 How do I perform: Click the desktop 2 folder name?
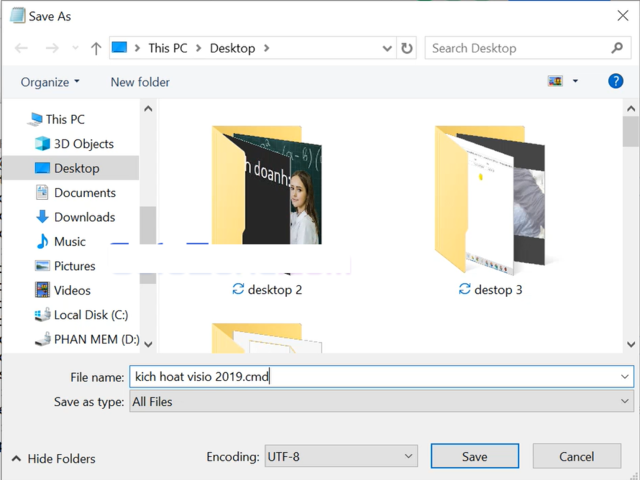[x=275, y=290]
